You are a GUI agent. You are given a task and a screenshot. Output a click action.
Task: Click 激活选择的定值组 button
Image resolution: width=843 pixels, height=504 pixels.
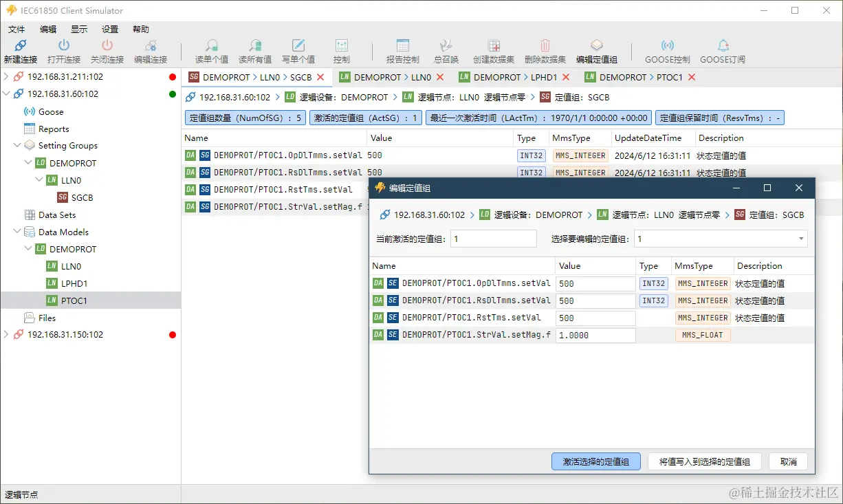pyautogui.click(x=595, y=461)
